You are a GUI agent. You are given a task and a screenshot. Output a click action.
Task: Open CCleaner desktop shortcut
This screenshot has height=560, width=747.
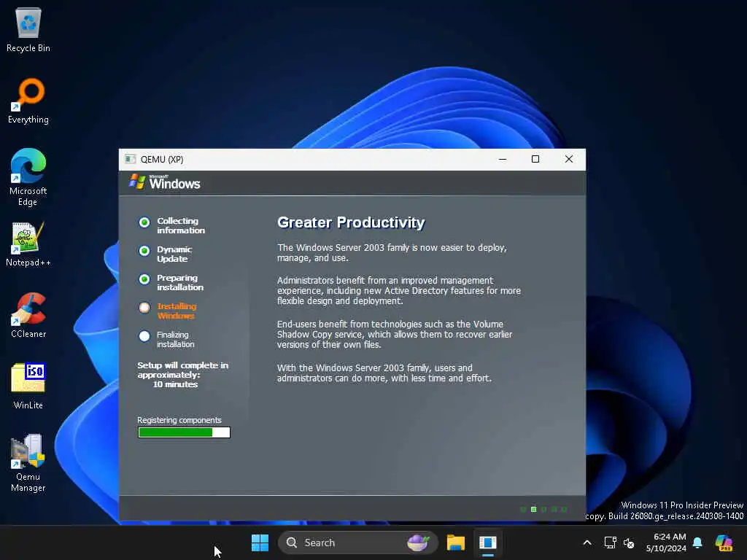pyautogui.click(x=28, y=315)
